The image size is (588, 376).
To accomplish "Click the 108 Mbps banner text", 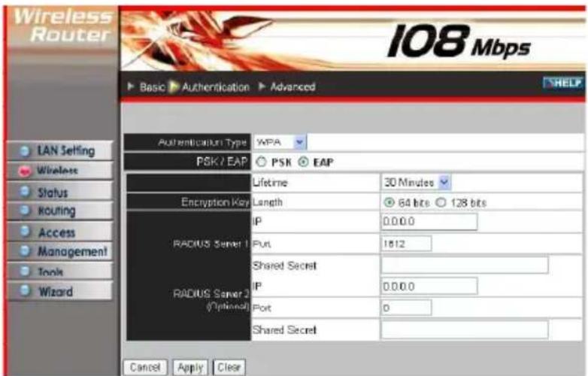I will point(458,41).
